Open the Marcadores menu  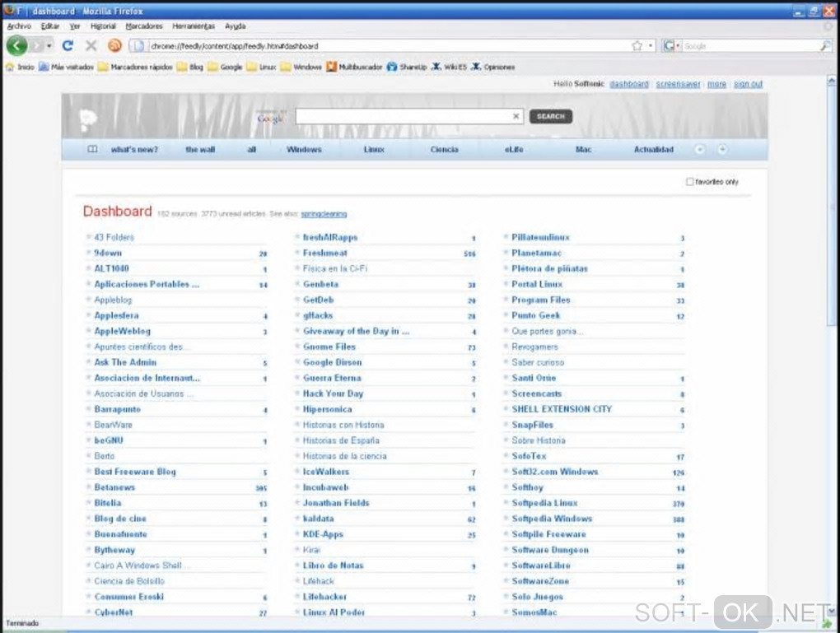click(144, 26)
